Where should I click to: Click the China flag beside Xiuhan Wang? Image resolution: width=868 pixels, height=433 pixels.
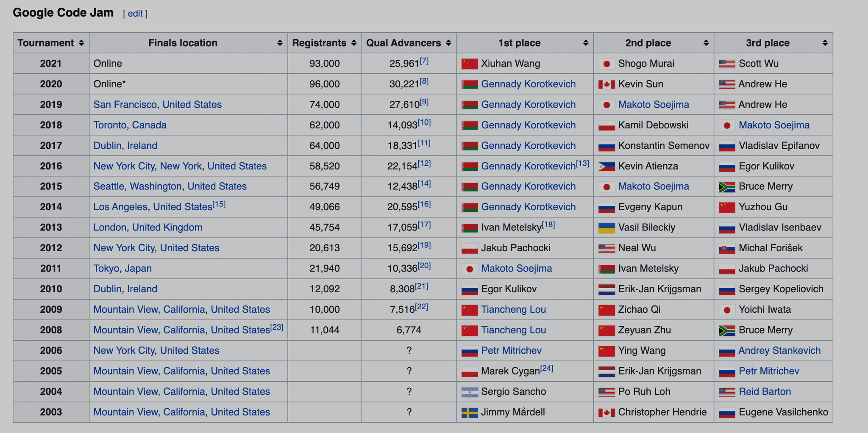[x=470, y=64]
